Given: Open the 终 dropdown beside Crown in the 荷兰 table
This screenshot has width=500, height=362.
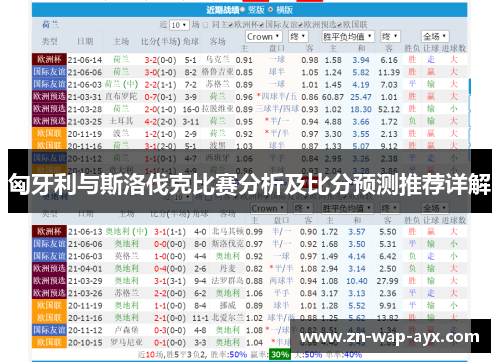Looking at the screenshot, I should (x=298, y=36).
